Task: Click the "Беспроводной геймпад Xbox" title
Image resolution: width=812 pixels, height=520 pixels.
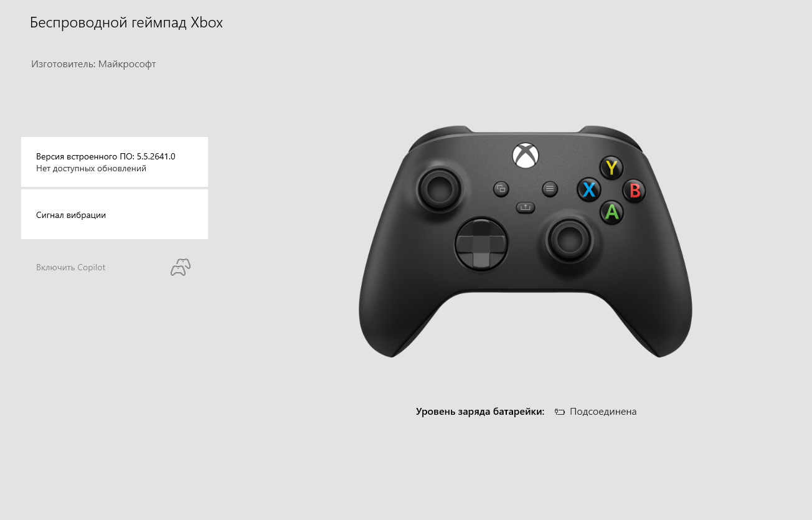Action: pyautogui.click(x=126, y=22)
